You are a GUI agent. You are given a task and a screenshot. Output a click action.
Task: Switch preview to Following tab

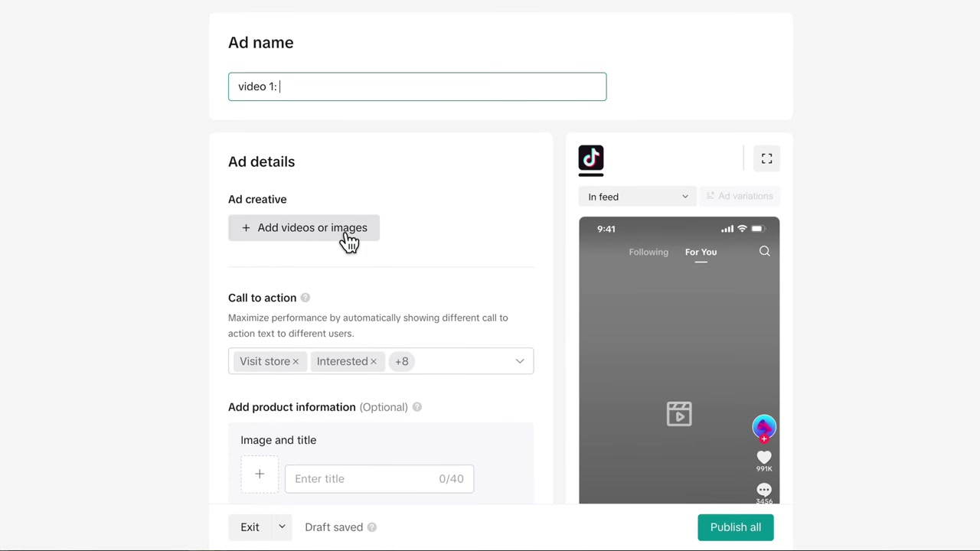(x=648, y=252)
